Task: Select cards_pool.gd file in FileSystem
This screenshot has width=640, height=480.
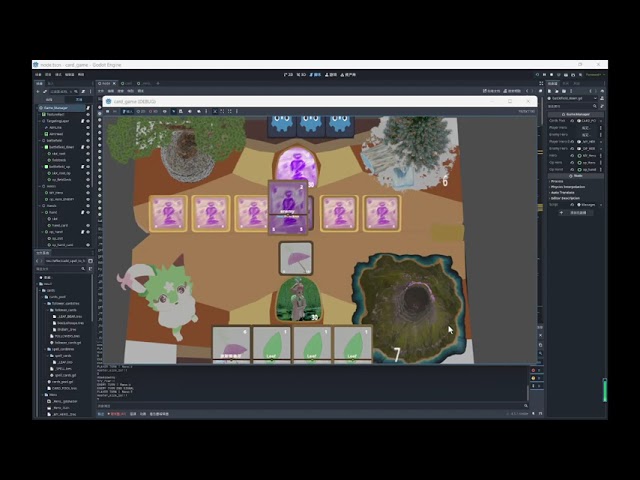Action: [x=62, y=382]
